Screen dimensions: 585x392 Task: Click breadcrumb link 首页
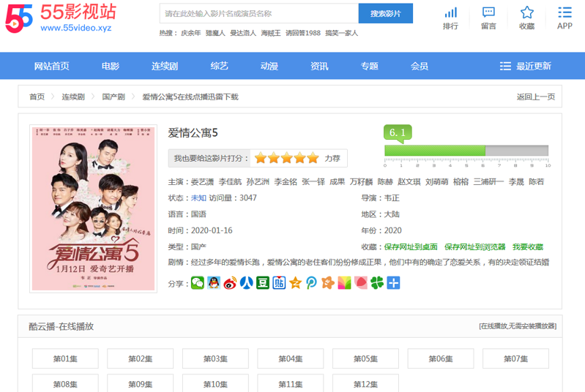coord(37,97)
